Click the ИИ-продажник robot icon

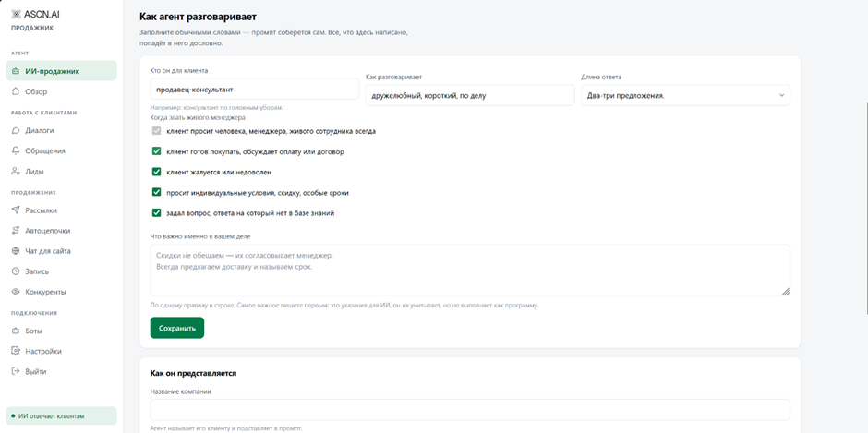16,71
